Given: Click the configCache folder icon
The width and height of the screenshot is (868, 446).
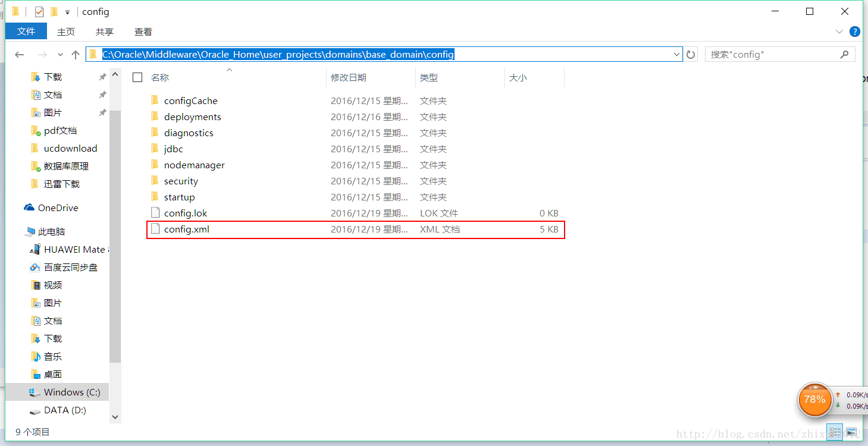Looking at the screenshot, I should coord(155,100).
